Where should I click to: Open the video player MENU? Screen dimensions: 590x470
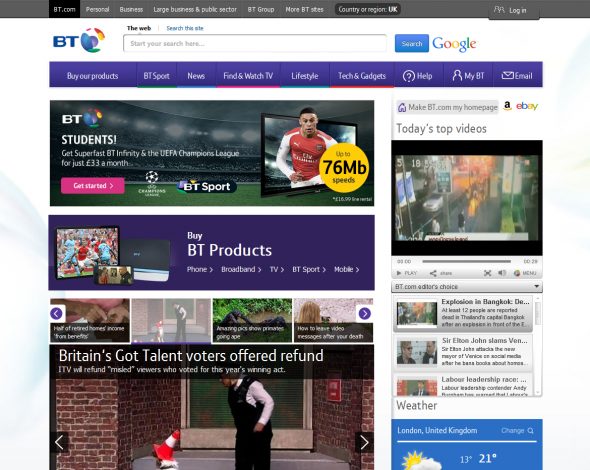tap(525, 273)
